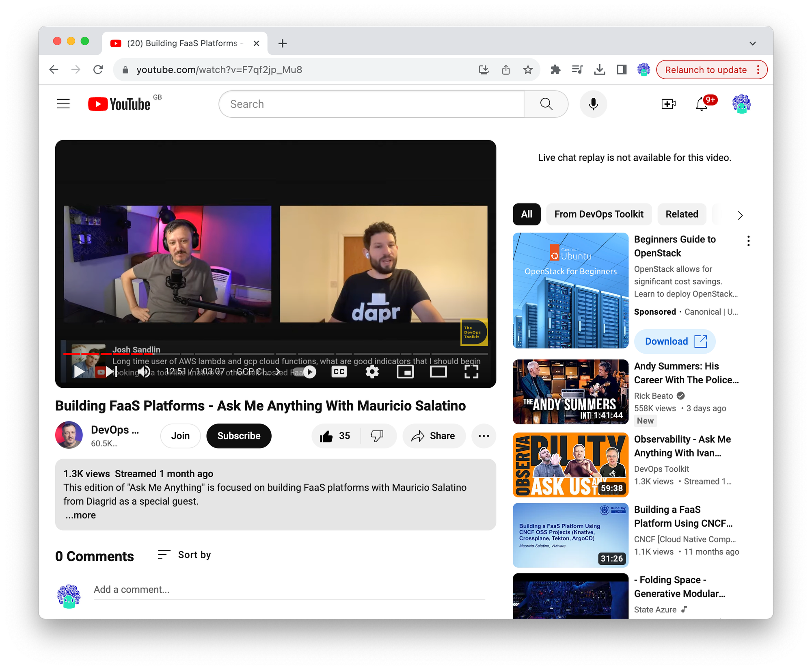Install the app via address bar icon
Image resolution: width=812 pixels, height=670 pixels.
pyautogui.click(x=484, y=70)
